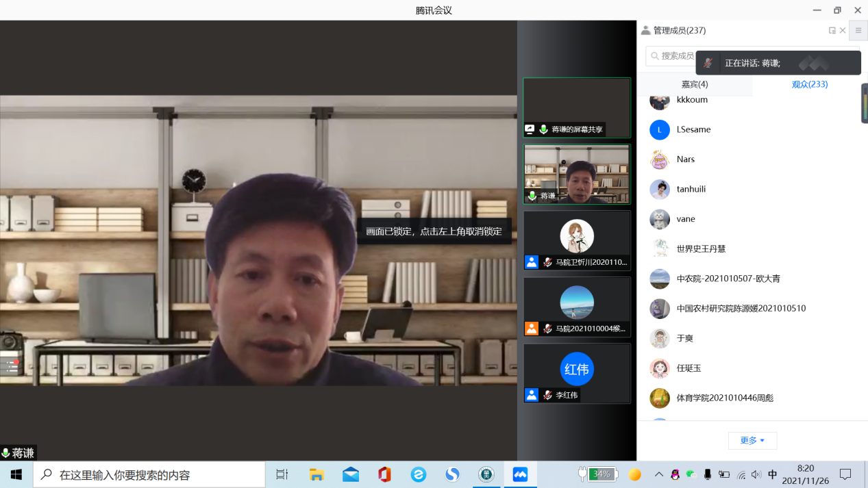Click the muted microphone icon in speaking banner
868x488 pixels.
point(708,63)
